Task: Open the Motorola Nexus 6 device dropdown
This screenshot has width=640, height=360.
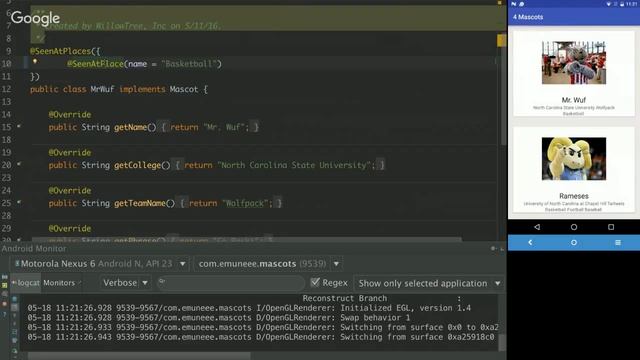Action: click(x=100, y=264)
